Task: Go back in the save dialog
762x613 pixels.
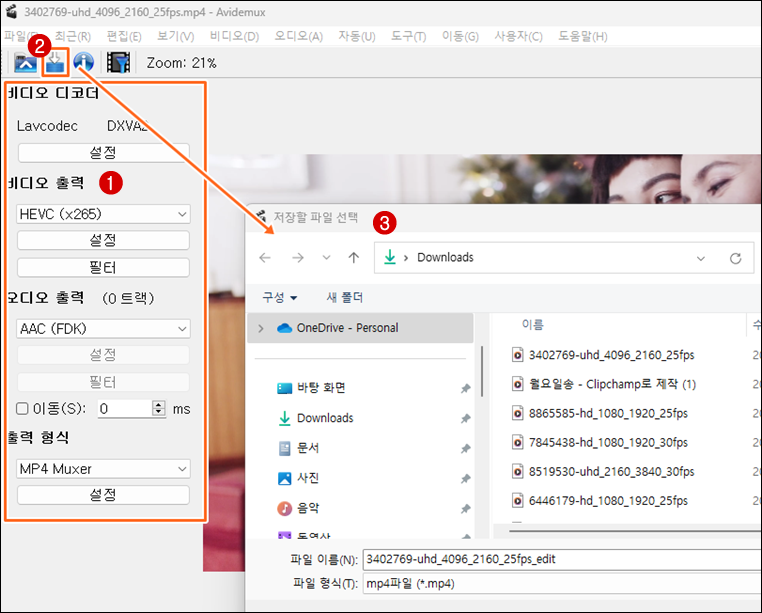Action: pos(265,258)
